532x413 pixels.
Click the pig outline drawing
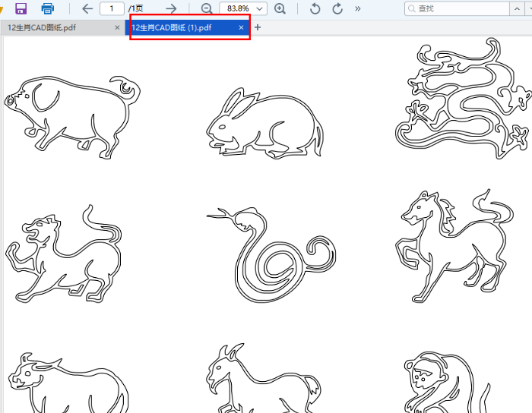72,117
